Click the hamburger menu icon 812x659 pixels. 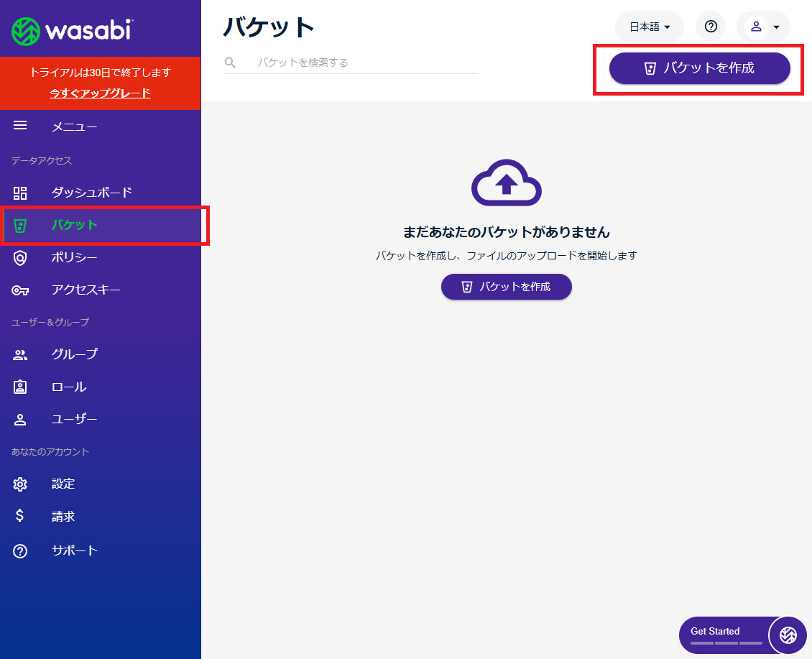click(x=20, y=125)
